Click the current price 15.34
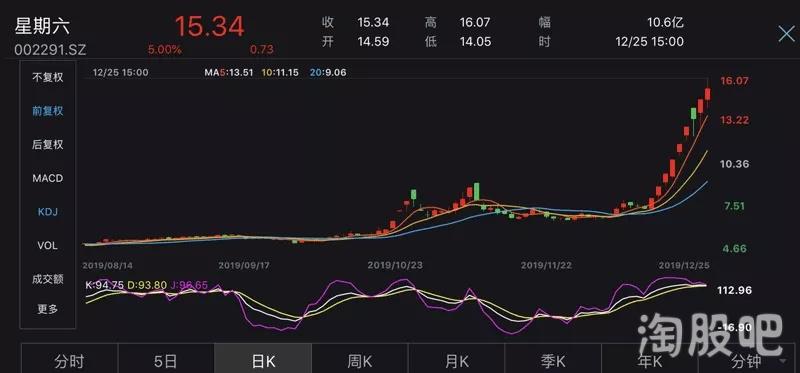 click(210, 27)
